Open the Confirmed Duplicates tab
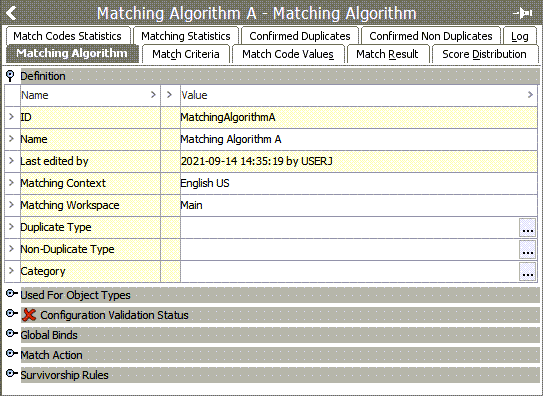Screen dimensions: 543x396 click(300, 36)
